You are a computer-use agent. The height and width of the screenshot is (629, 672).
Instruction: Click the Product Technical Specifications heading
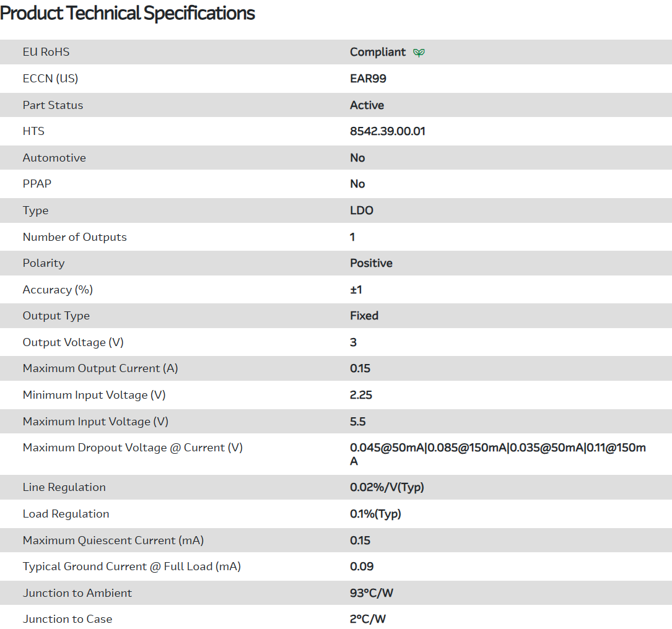(x=128, y=13)
